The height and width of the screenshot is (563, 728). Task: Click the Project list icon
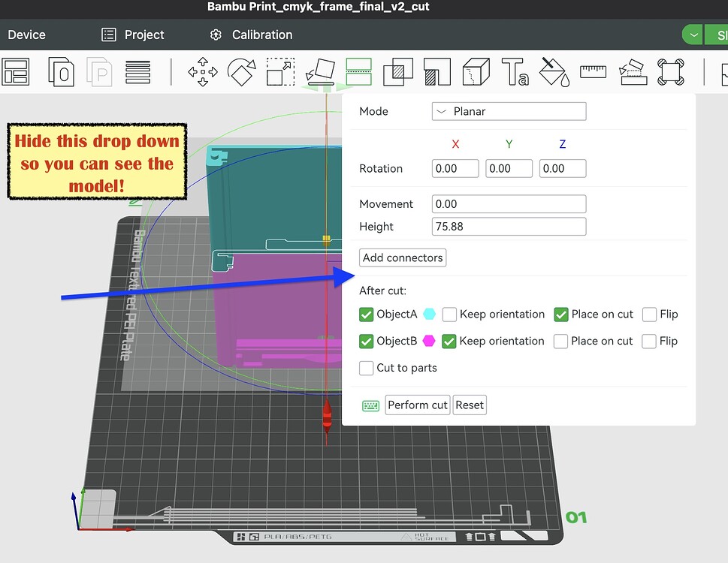coord(109,35)
